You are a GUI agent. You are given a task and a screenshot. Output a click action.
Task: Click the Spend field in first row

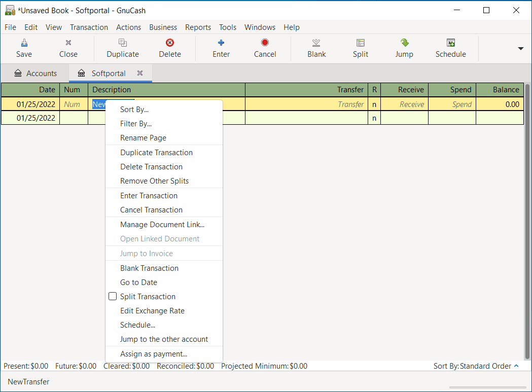tap(452, 104)
